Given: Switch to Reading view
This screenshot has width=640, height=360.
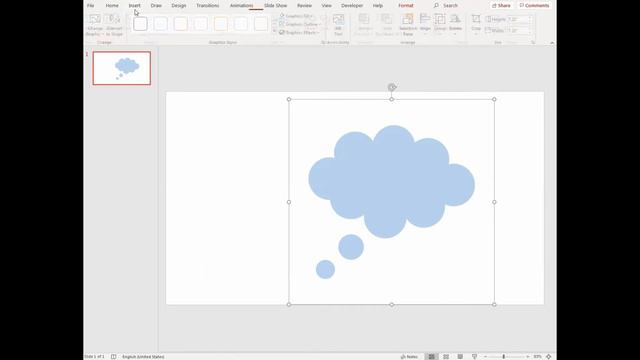Looking at the screenshot, I should pos(460,356).
